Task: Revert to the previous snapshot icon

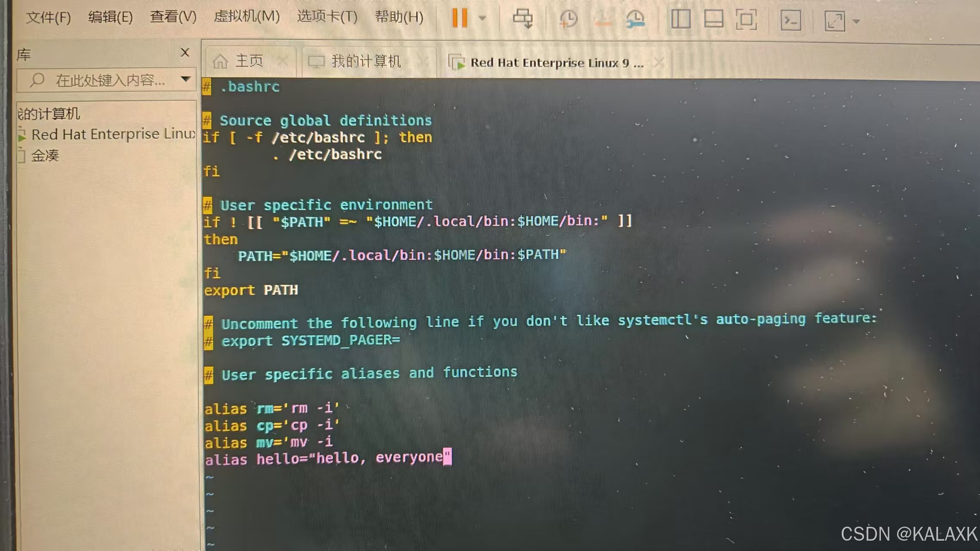Action: 603,19
